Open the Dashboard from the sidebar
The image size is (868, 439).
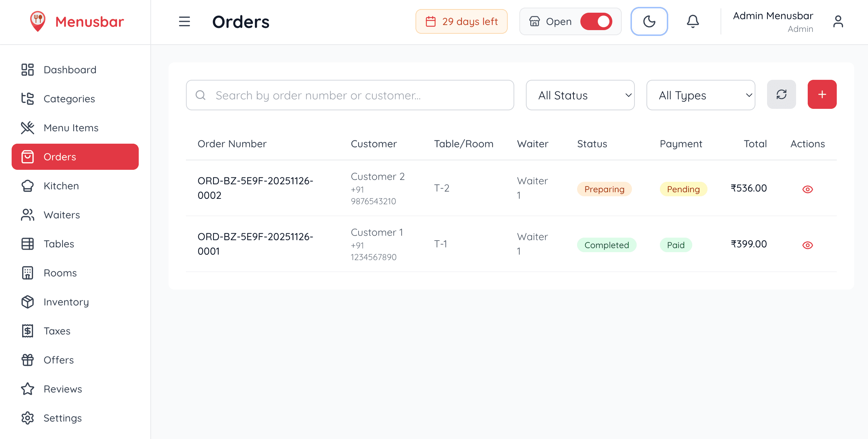click(70, 69)
